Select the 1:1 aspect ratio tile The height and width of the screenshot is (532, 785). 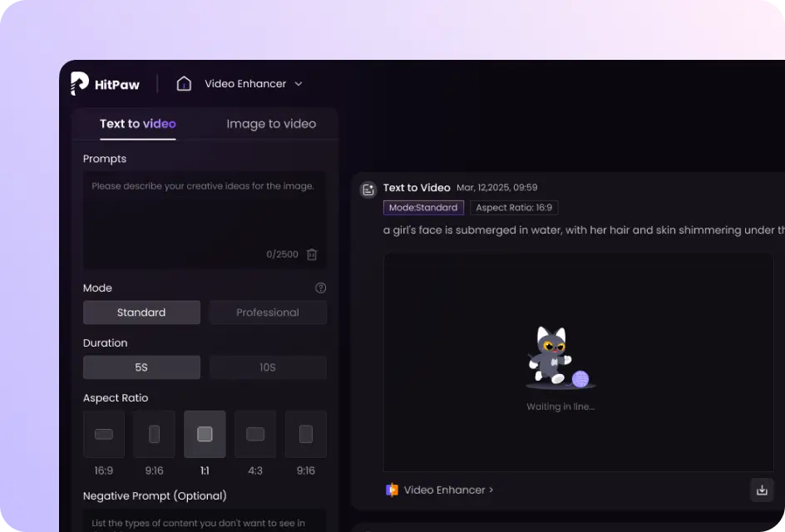(205, 434)
